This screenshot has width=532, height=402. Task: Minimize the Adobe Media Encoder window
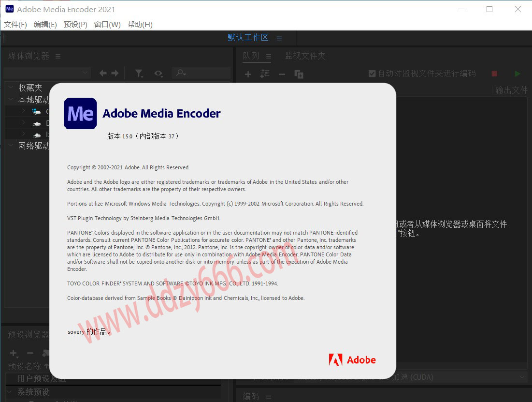coord(461,9)
